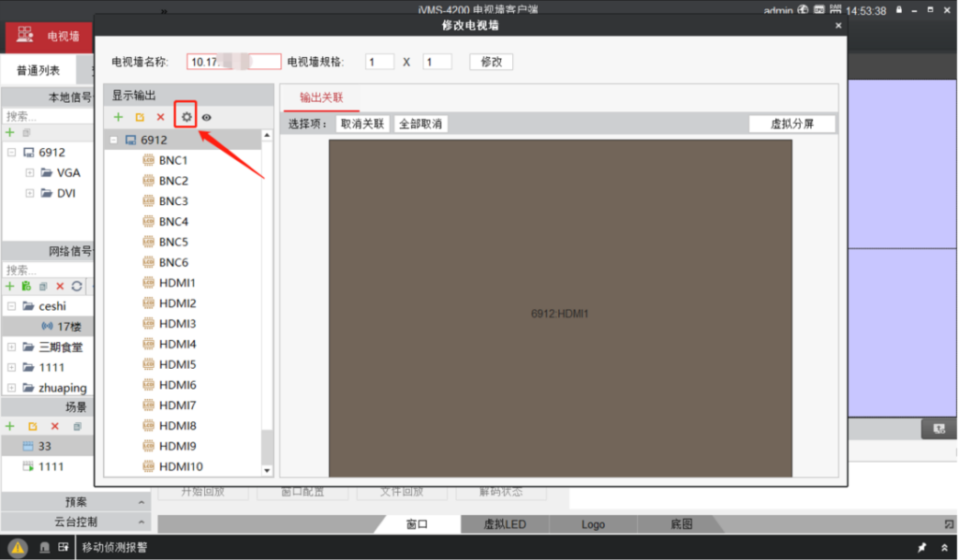Click the gear settings icon in 显示输出 toolbar
The width and height of the screenshot is (959, 560).
click(x=185, y=117)
